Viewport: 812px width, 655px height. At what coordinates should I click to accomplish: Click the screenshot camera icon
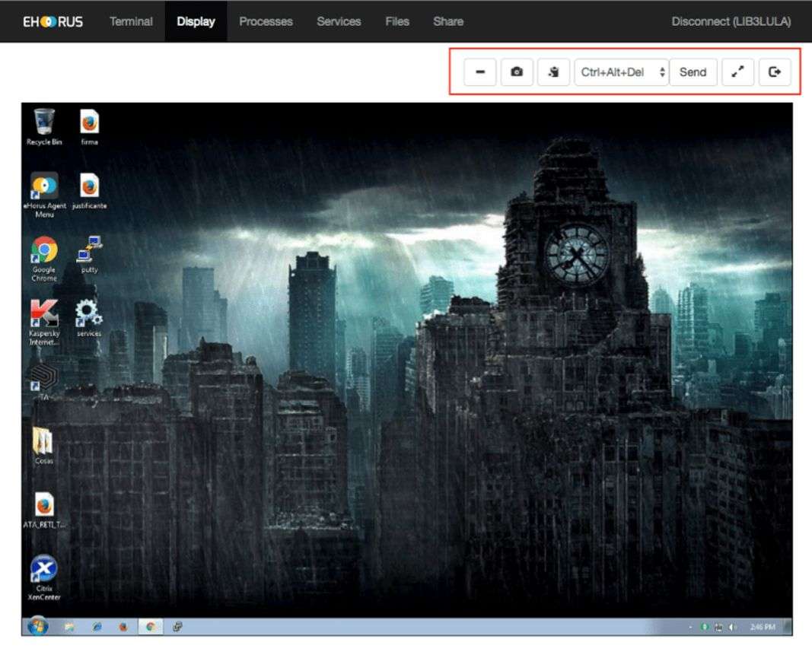pyautogui.click(x=517, y=72)
